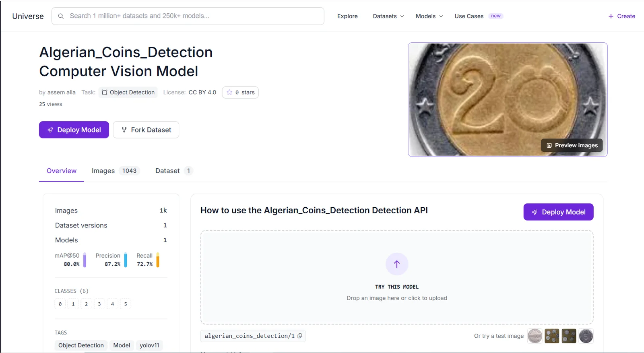Select the first single-coin test image
The width and height of the screenshot is (644, 353).
535,336
